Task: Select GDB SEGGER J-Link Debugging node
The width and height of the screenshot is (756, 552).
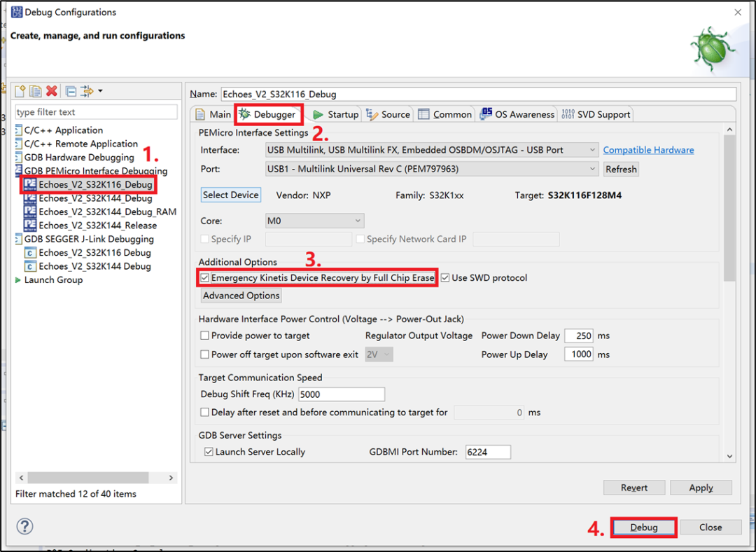Action: (89, 239)
